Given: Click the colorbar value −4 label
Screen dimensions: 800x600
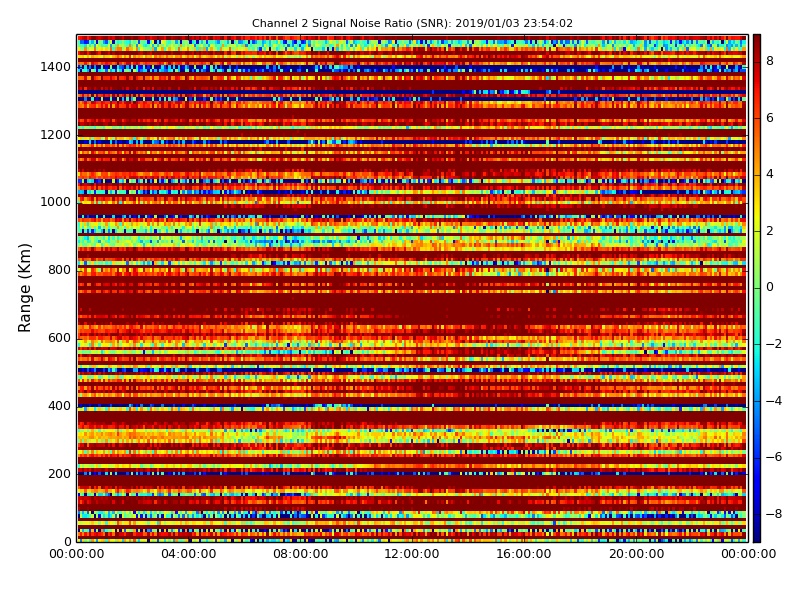Looking at the screenshot, I should (773, 401).
